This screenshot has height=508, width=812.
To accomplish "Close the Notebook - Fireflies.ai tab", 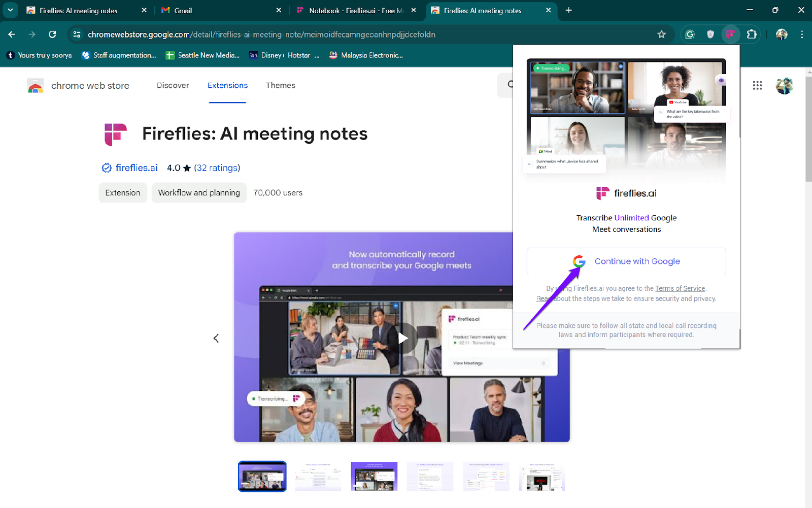I will [x=414, y=10].
